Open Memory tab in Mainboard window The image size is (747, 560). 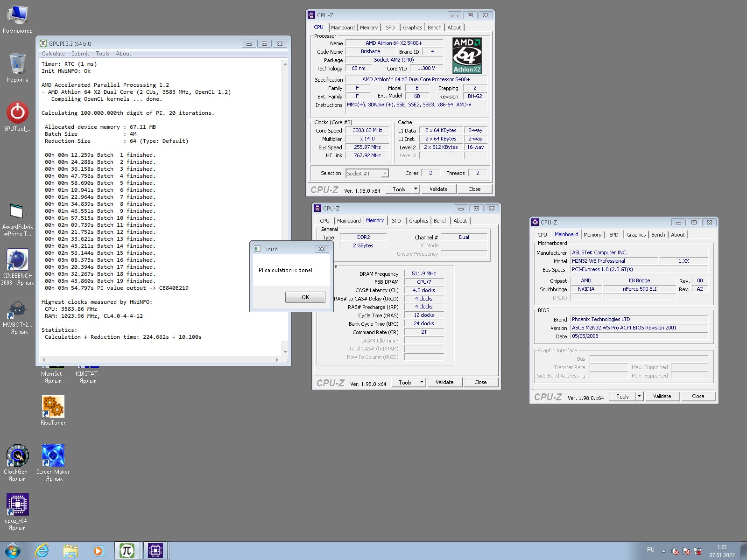pyautogui.click(x=592, y=235)
